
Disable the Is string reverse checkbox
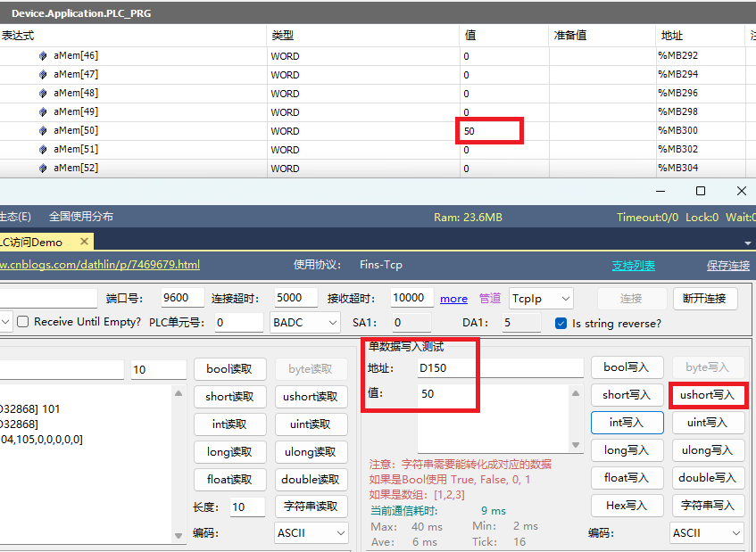[x=561, y=323]
